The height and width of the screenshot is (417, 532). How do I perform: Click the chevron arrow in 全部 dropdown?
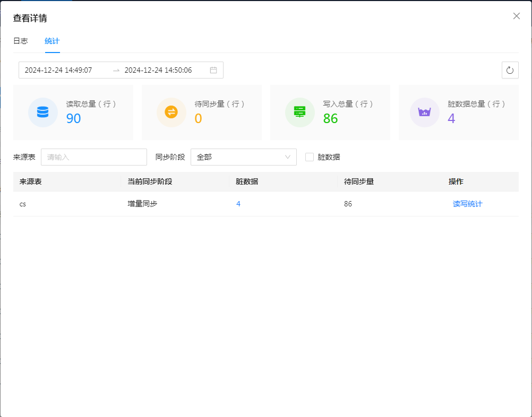tap(288, 157)
